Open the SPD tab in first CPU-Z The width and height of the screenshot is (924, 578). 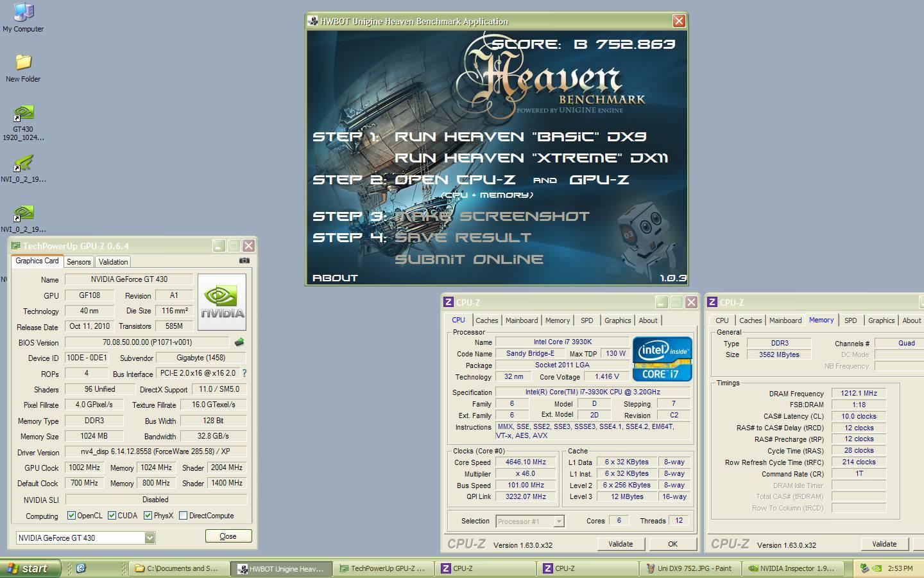click(586, 320)
